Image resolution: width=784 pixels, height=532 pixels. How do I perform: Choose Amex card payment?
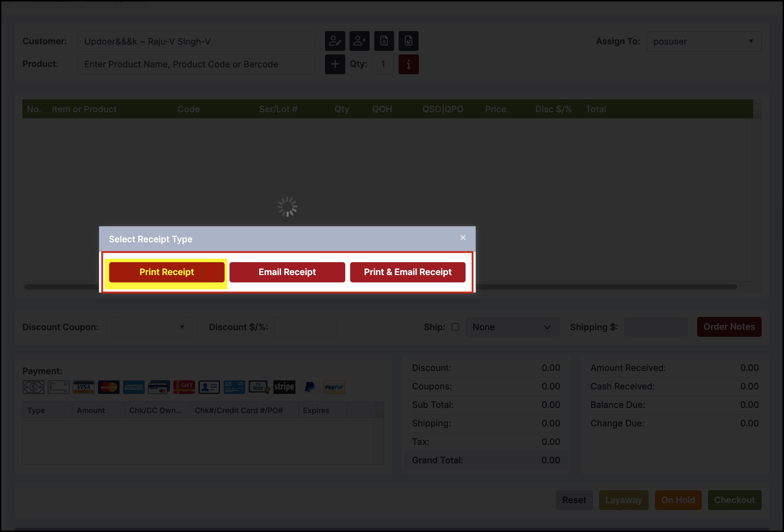click(134, 387)
